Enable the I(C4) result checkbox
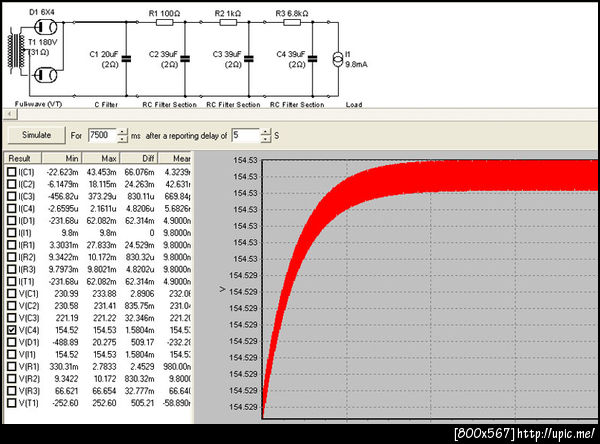600x444 pixels. click(12, 209)
